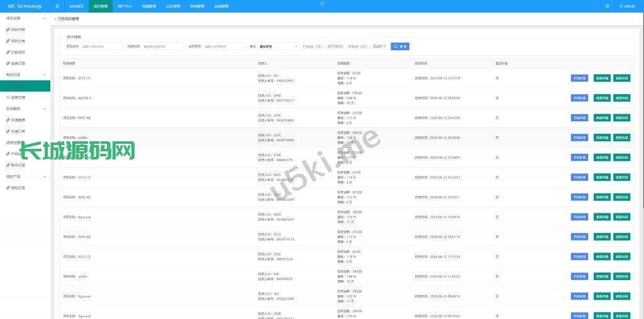Click 查看合同 for the first NIPC-KB row

(621, 118)
